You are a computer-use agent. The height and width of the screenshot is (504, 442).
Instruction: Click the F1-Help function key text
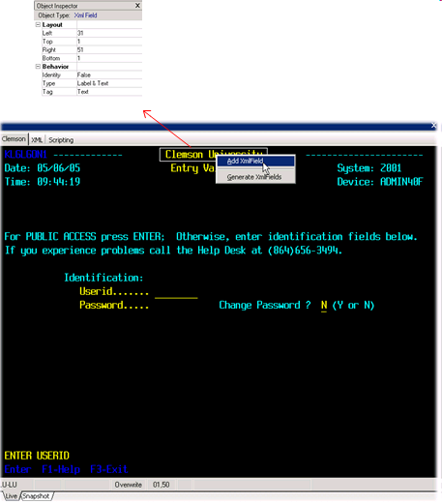[x=61, y=469]
